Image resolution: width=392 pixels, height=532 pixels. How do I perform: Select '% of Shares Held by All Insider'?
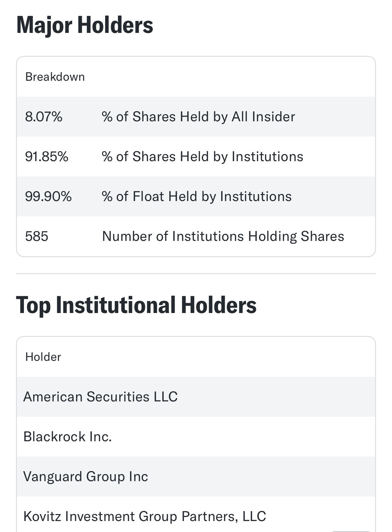(198, 117)
